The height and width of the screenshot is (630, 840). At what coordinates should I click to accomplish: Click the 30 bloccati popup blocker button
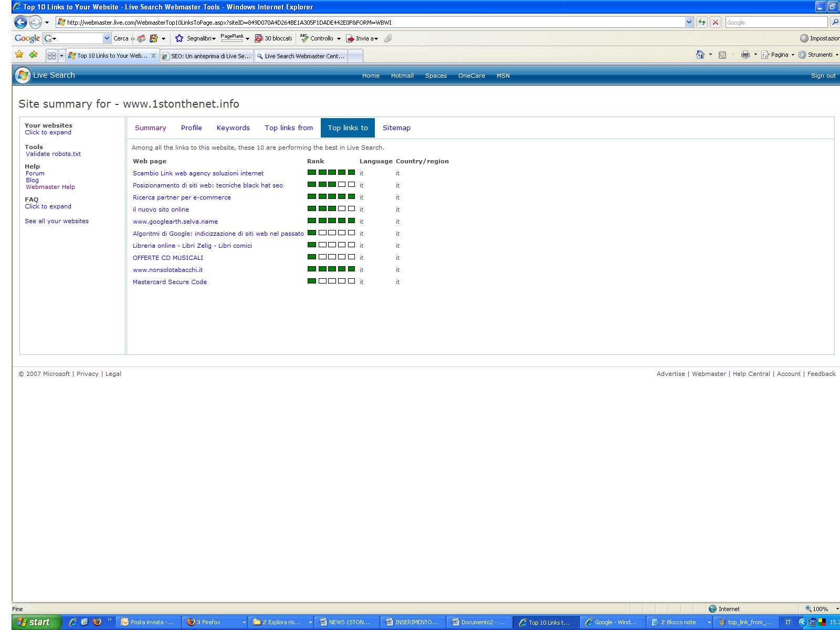[x=273, y=38]
